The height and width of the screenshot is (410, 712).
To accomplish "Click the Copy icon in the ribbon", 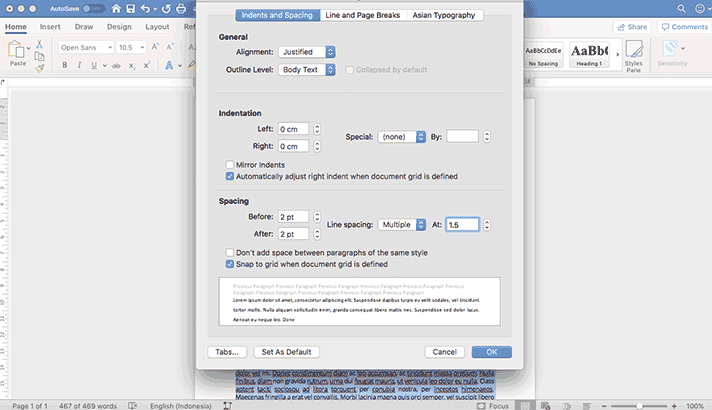I will [40, 56].
